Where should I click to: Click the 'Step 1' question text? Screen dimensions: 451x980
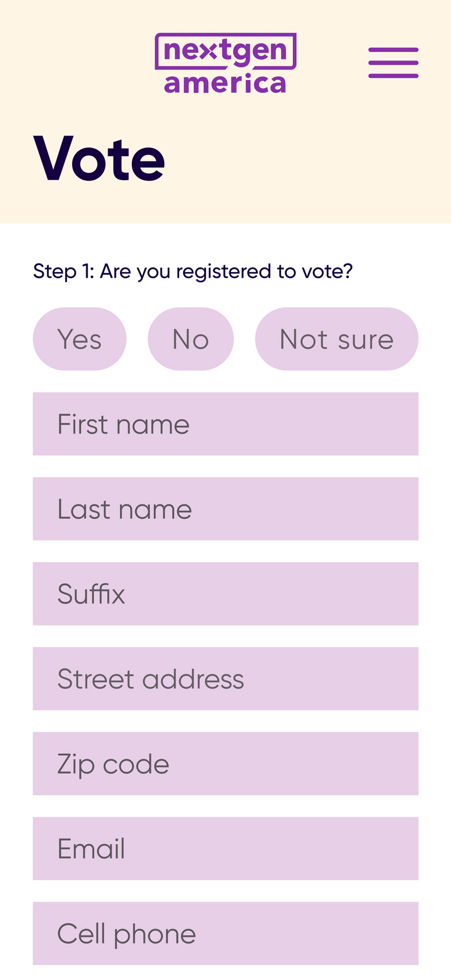193,271
